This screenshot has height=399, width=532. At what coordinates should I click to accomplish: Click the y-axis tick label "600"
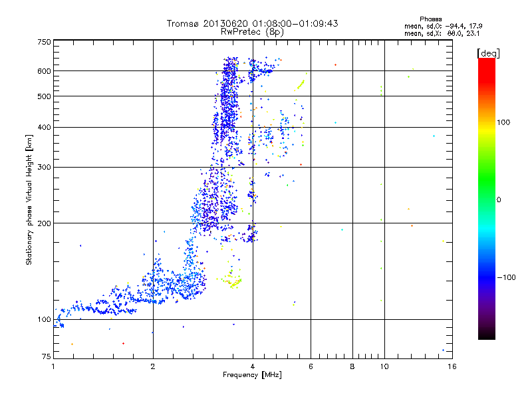[x=44, y=71]
